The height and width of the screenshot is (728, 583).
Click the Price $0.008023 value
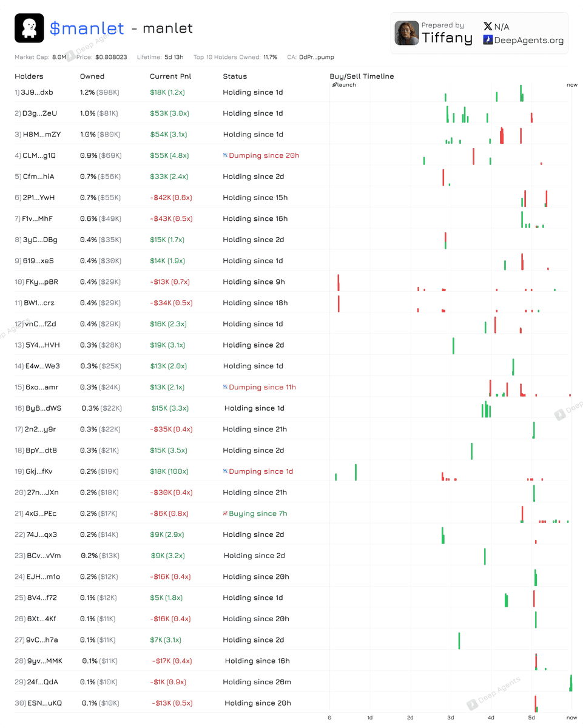[111, 57]
